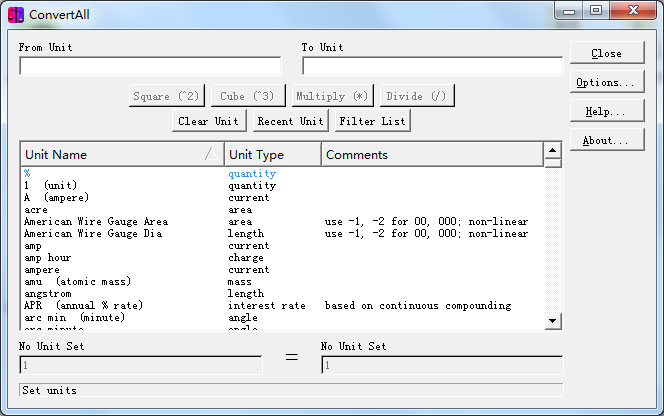Click the Close button

pos(606,53)
